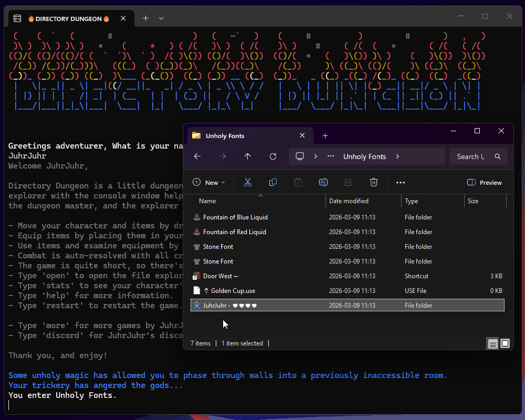Show hidden breadcrumb path ellipsis
This screenshot has width=525, height=420.
[x=331, y=156]
